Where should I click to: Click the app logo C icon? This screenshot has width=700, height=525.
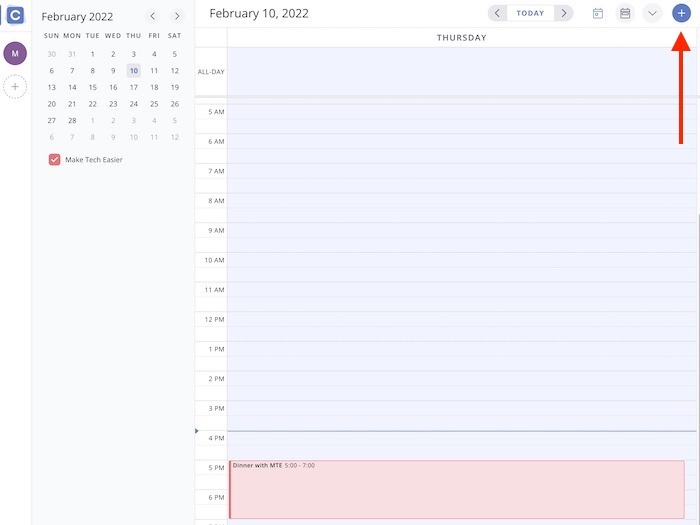click(x=15, y=15)
